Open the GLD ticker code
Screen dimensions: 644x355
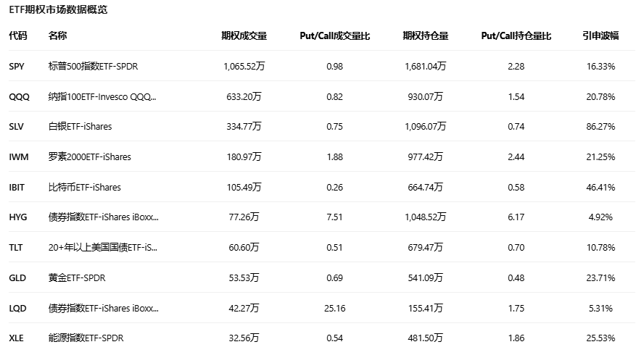pyautogui.click(x=17, y=277)
